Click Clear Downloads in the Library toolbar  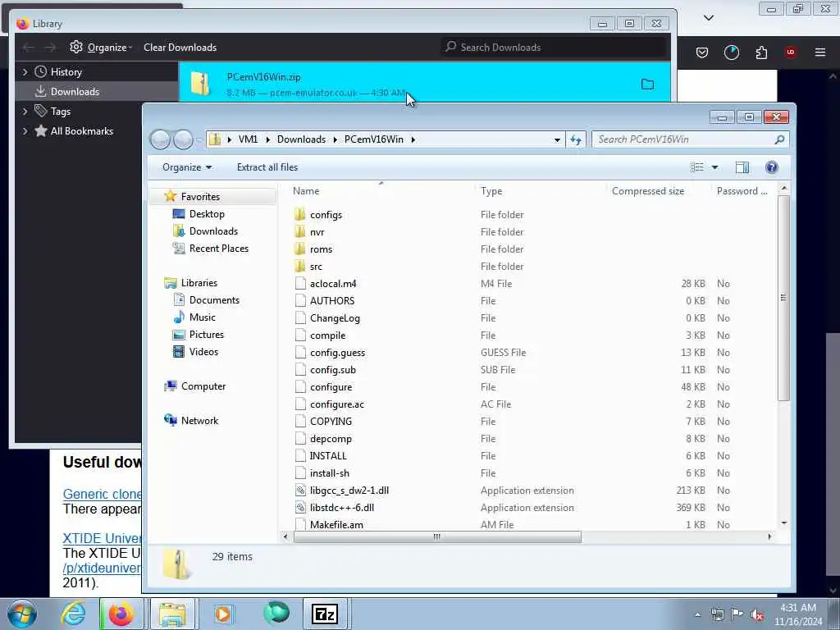coord(180,47)
